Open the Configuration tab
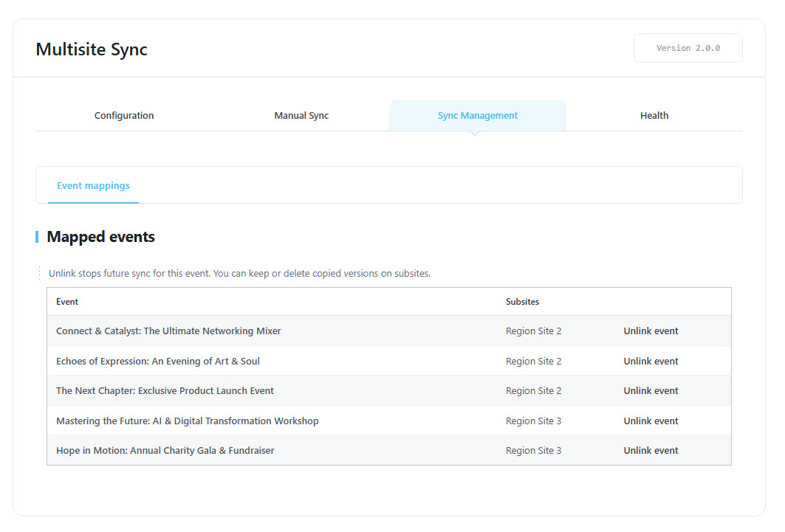 [x=124, y=116]
